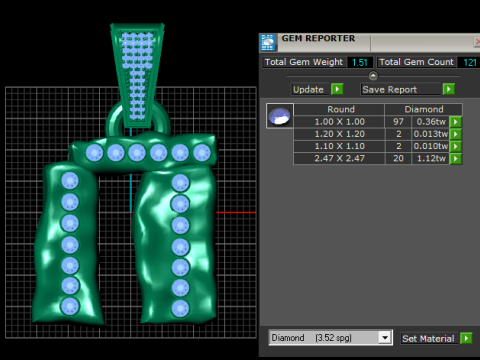Select the 1.10 X 1.10 size cell

pos(340,146)
